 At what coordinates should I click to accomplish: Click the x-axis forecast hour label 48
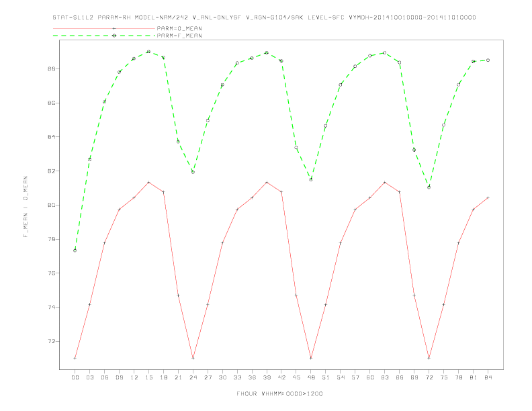tap(311, 377)
